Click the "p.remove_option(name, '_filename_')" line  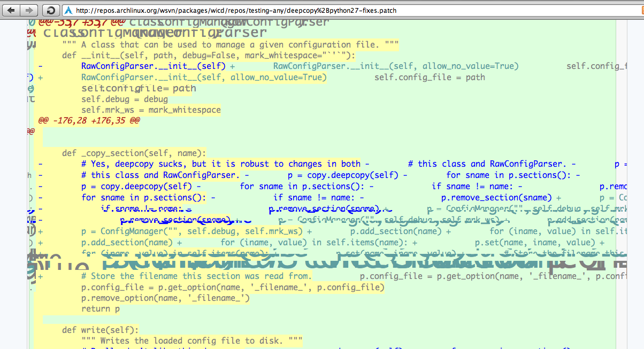coord(165,298)
